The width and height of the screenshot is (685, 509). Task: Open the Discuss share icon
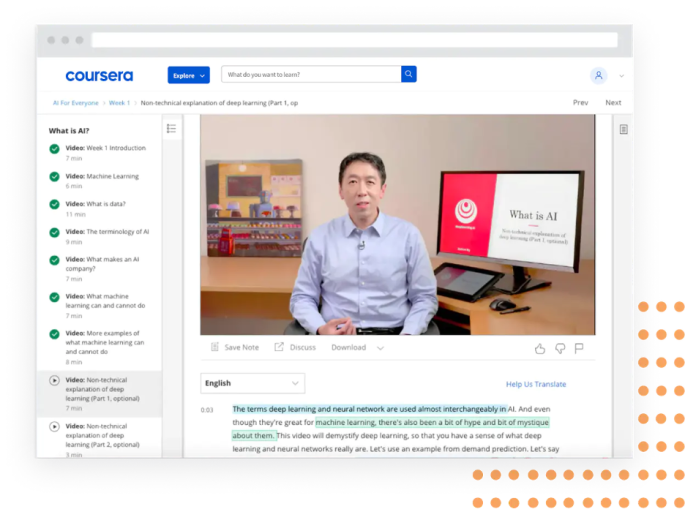coord(279,347)
